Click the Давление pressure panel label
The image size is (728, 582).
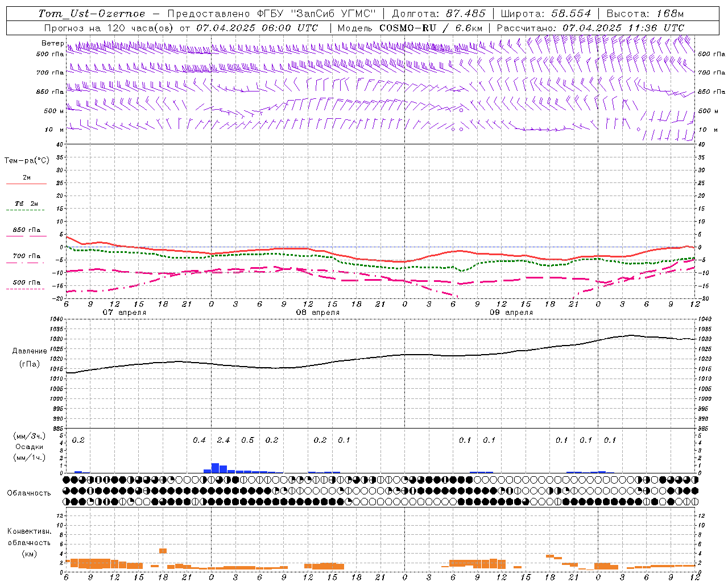[30, 351]
